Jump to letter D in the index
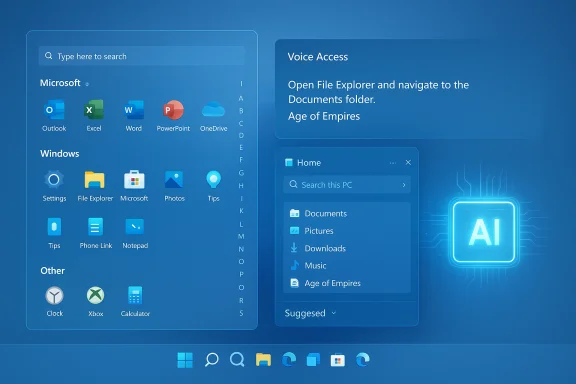Image resolution: width=576 pixels, height=384 pixels. point(241,135)
